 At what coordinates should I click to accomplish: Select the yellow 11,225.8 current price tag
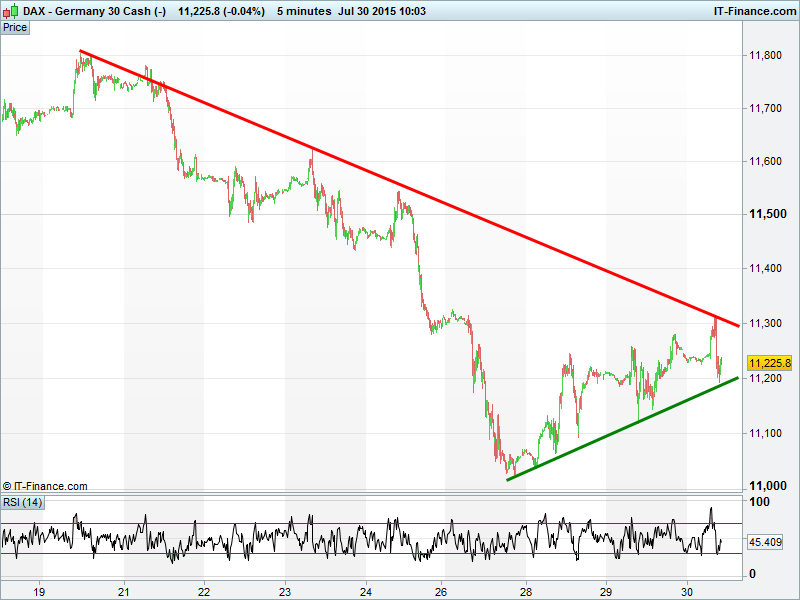pyautogui.click(x=769, y=363)
